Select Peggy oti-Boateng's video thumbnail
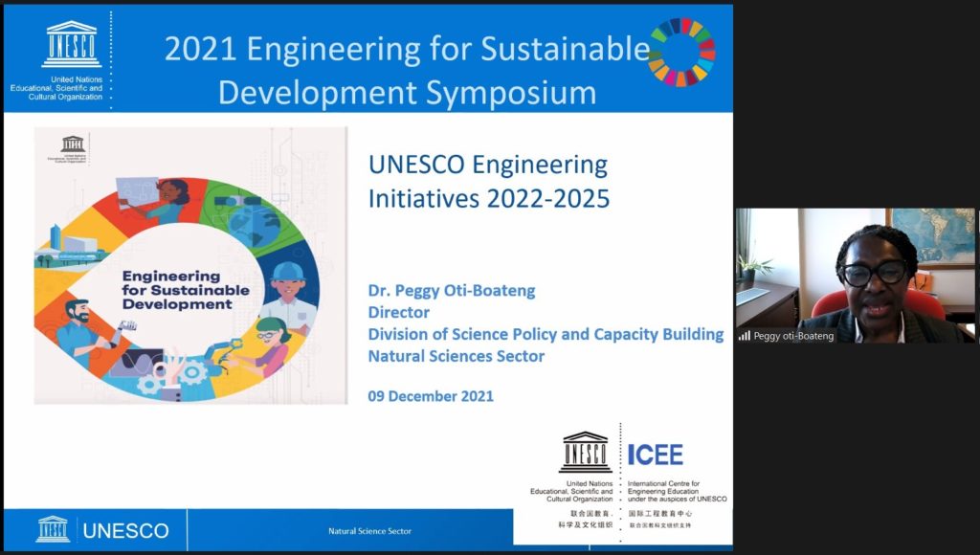Image resolution: width=980 pixels, height=555 pixels. click(855, 276)
